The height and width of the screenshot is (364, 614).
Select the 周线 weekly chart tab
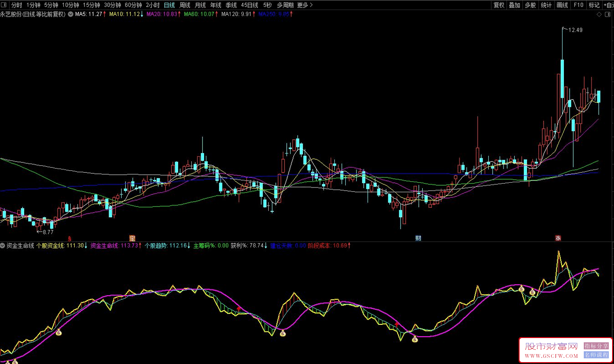[185, 5]
